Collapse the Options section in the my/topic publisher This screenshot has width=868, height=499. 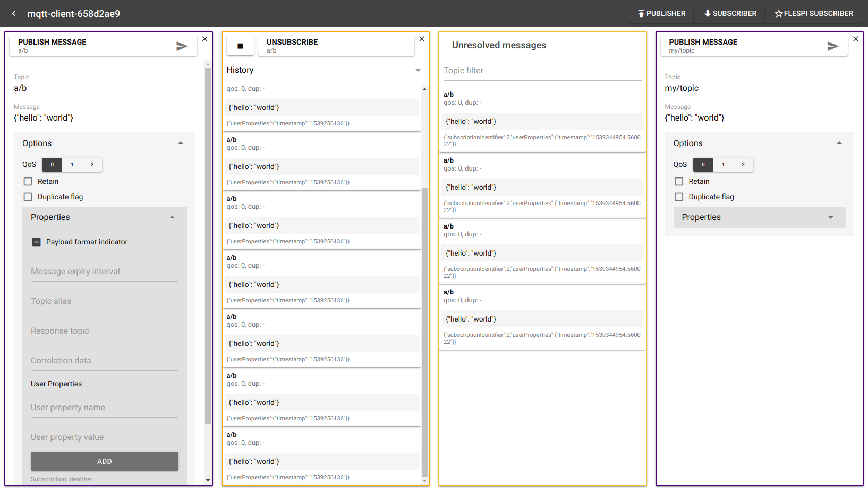point(760,143)
